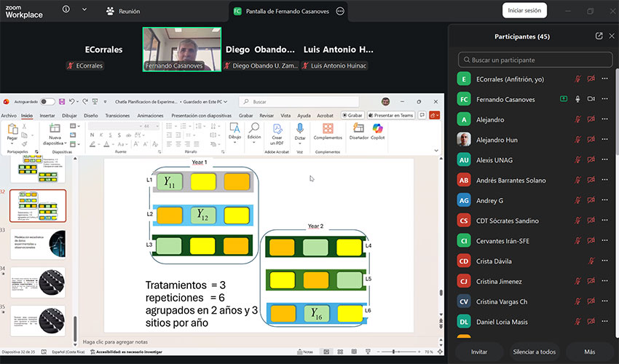The image size is (619, 364).
Task: Click muted mic icon beside Crista Dávila
Action: (591, 261)
